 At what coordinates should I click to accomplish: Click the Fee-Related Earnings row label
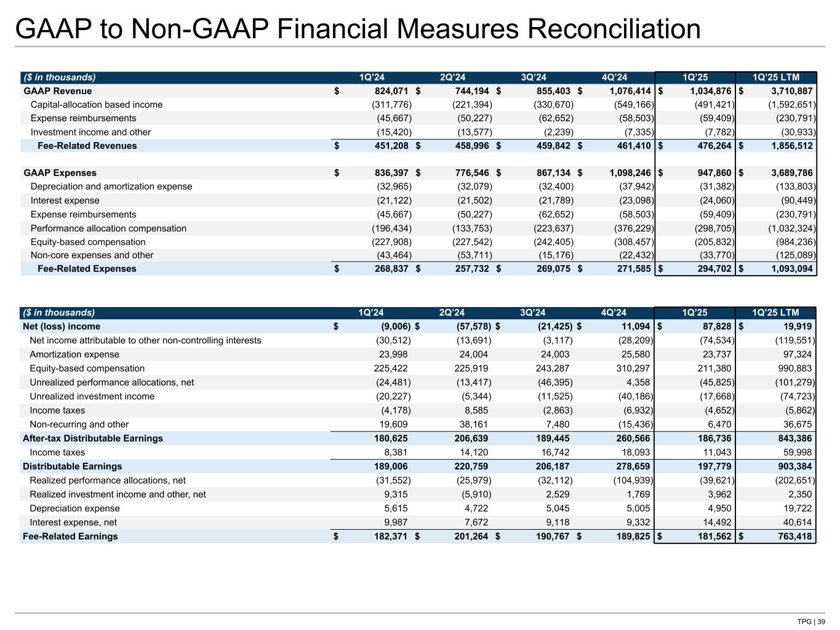click(x=70, y=536)
